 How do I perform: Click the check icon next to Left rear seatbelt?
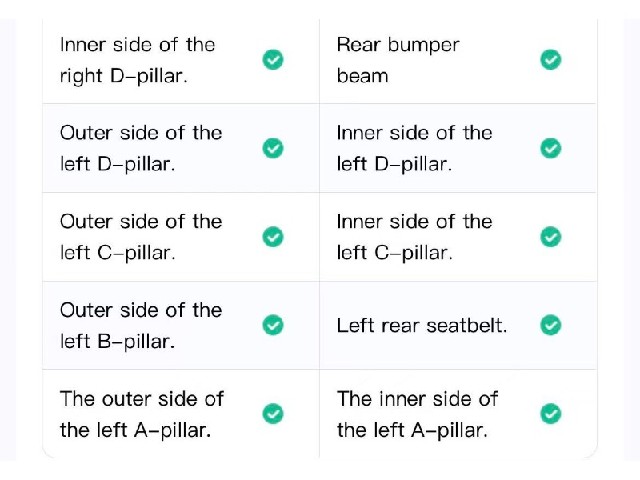[x=551, y=325]
